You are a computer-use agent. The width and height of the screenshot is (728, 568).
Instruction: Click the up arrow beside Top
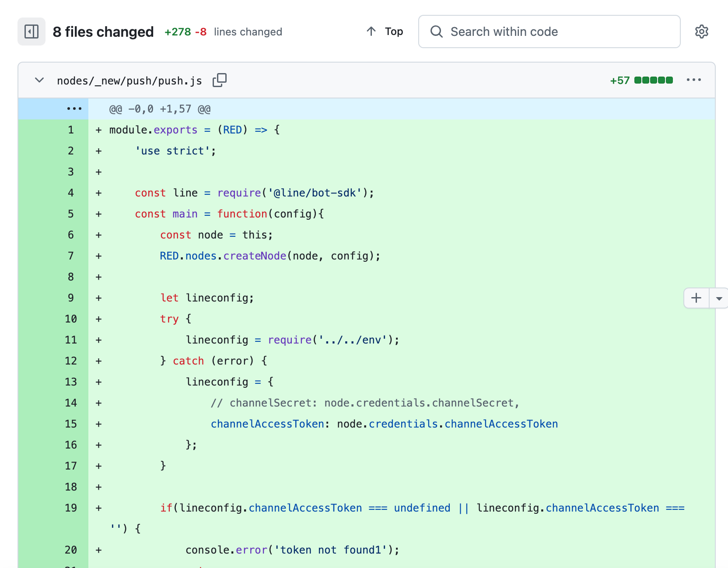(x=371, y=32)
